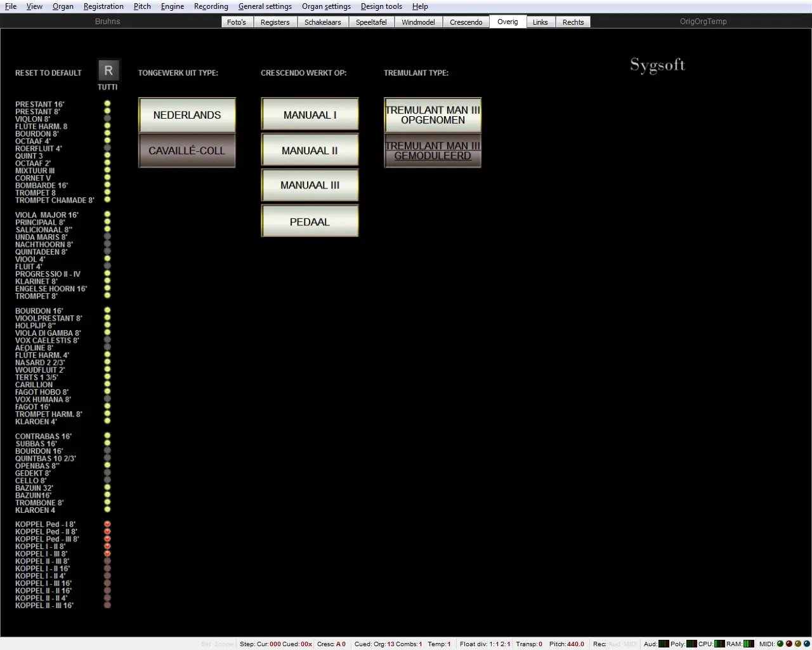812x650 pixels.
Task: Select NEDERLANDS tongewerk type
Action: [187, 115]
